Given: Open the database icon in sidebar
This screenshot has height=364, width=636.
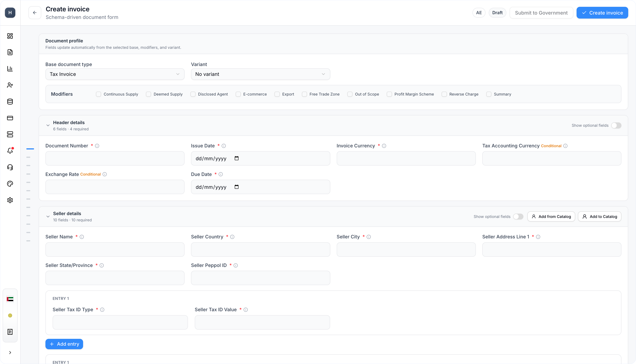Looking at the screenshot, I should [10, 102].
